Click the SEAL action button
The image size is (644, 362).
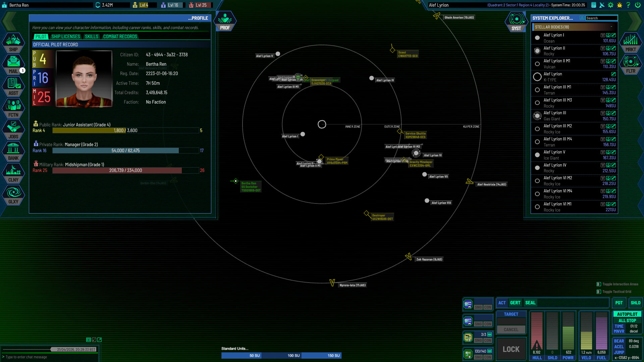[530, 303]
